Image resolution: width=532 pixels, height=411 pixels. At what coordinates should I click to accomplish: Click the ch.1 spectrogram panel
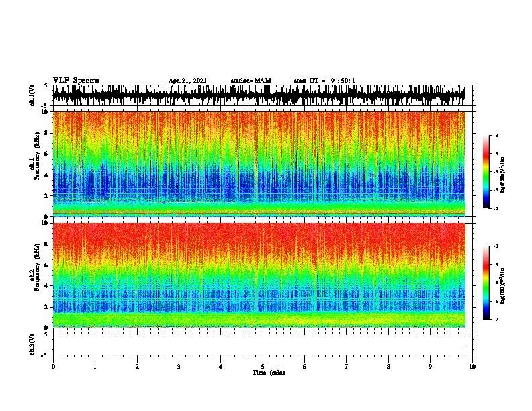click(259, 164)
